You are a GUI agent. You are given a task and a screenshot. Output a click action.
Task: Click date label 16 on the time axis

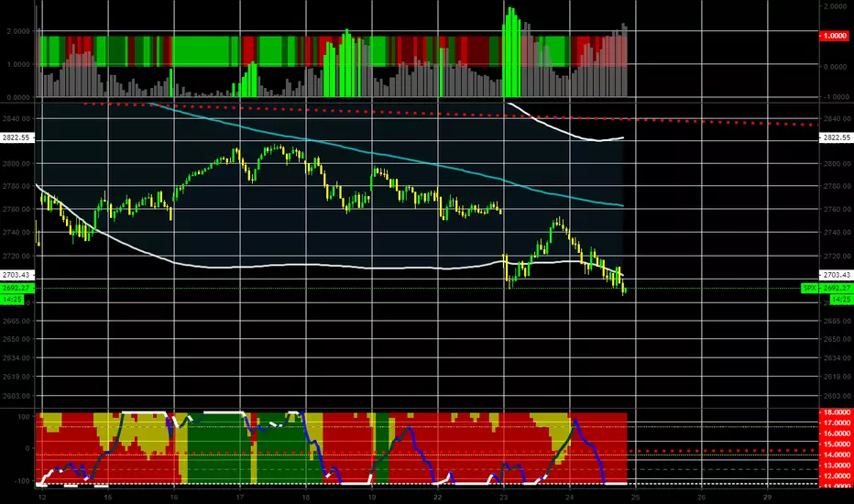coord(174,497)
